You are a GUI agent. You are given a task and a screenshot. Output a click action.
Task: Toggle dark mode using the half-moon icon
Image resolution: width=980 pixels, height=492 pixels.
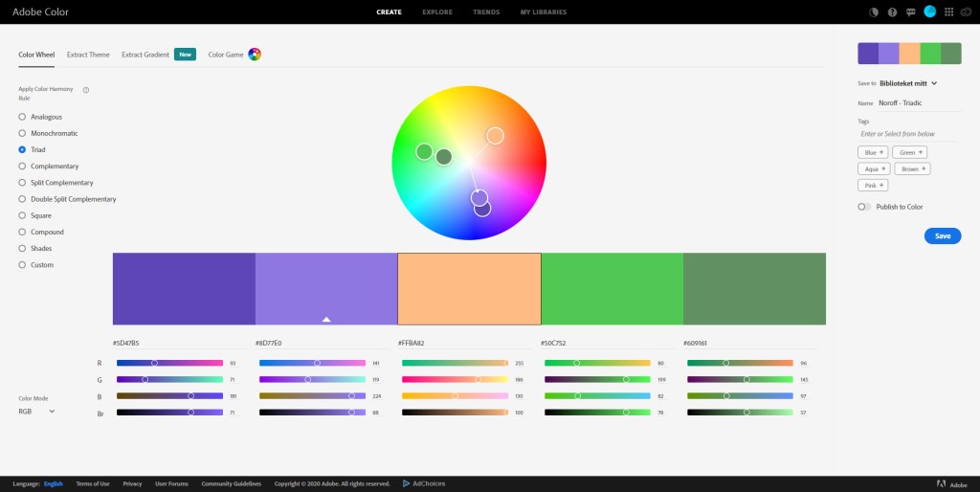click(x=873, y=12)
